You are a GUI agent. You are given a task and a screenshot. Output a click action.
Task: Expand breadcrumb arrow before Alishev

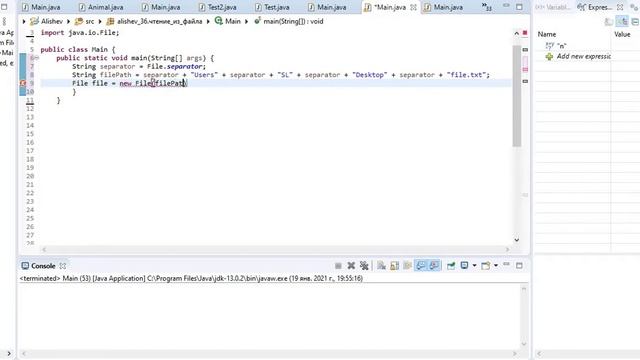(x=24, y=21)
